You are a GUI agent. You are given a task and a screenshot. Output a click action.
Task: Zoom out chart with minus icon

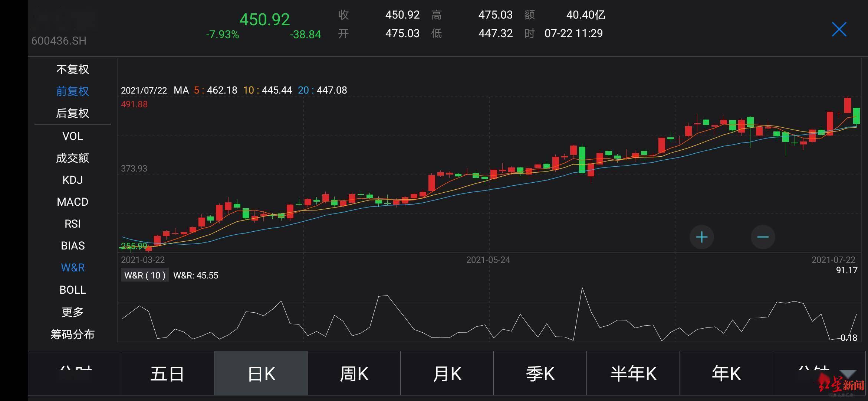pos(763,237)
